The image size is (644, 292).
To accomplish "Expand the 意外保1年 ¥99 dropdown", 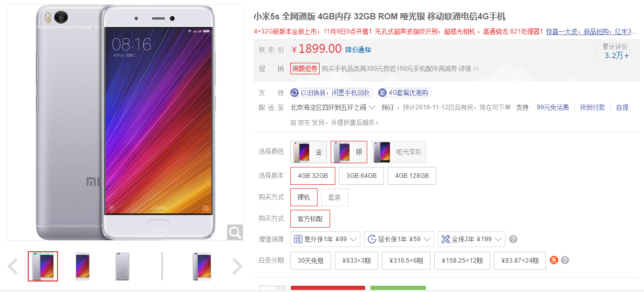I will [x=325, y=239].
